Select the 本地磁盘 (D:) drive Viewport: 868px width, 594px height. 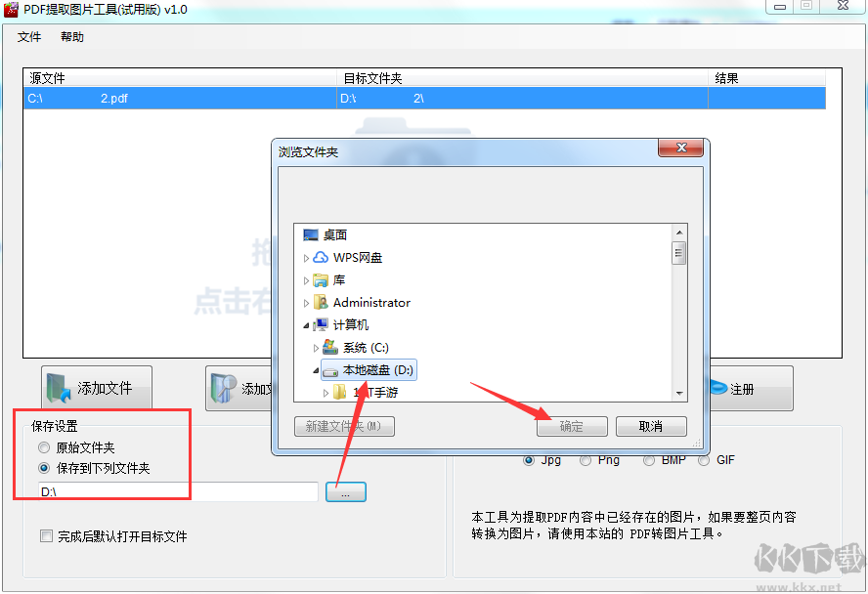[369, 370]
